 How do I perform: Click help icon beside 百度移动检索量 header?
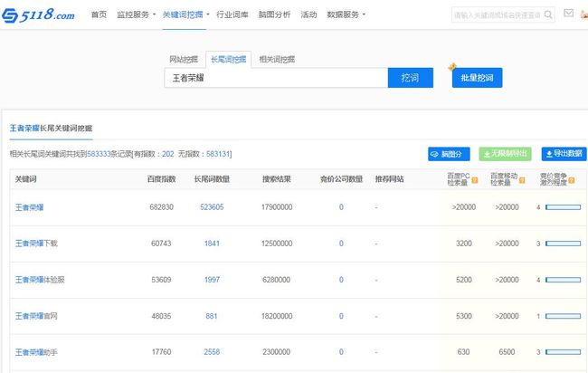(x=522, y=180)
